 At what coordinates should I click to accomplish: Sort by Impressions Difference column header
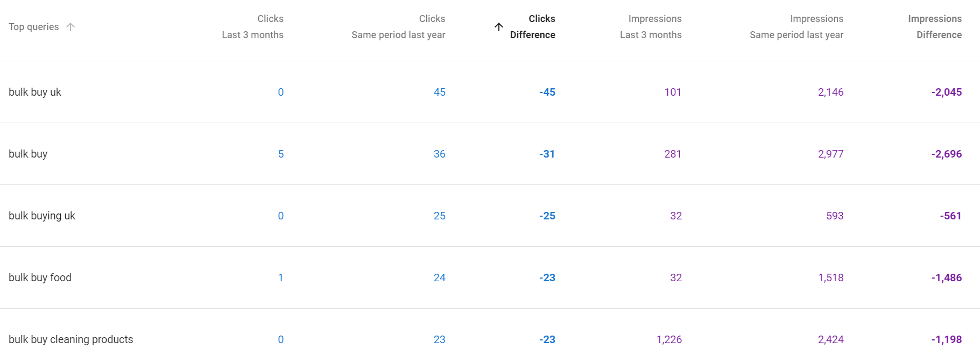click(x=935, y=27)
